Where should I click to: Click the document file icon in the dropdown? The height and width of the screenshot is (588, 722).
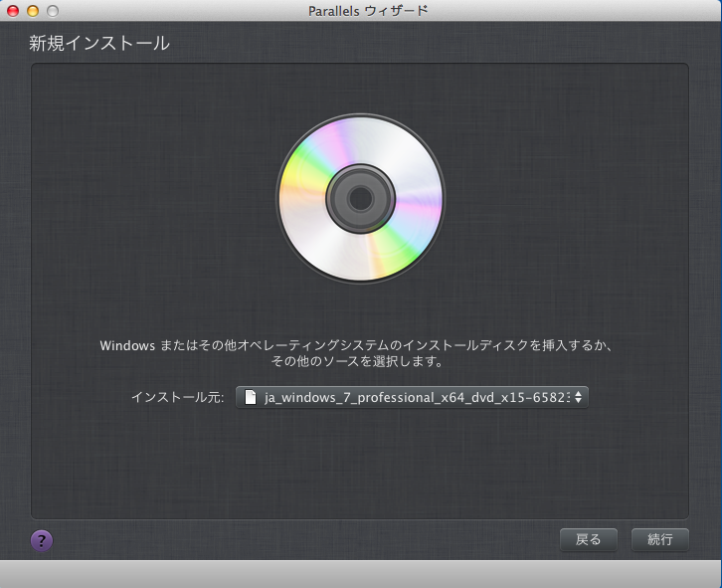250,397
